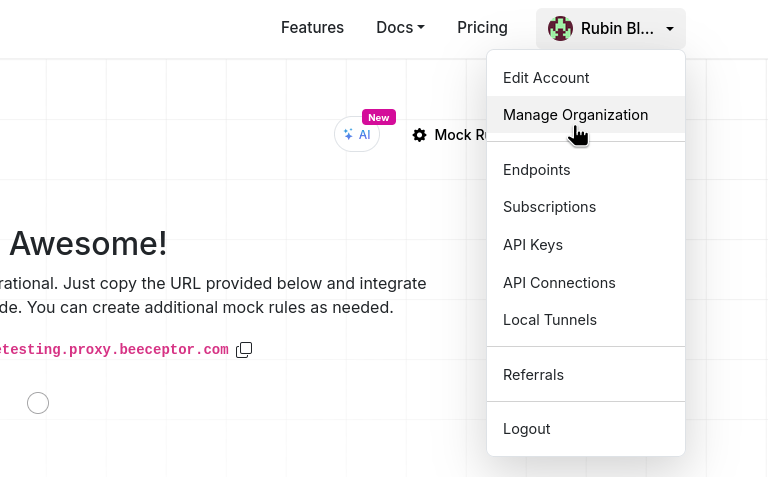This screenshot has height=477, width=768.
Task: Select Referrals in the account menu
Action: click(533, 375)
